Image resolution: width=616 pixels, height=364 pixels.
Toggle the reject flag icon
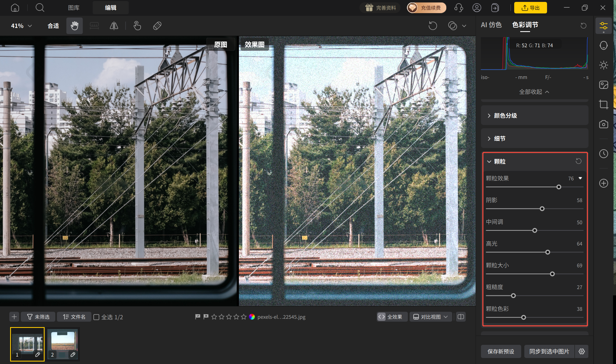tap(206, 317)
